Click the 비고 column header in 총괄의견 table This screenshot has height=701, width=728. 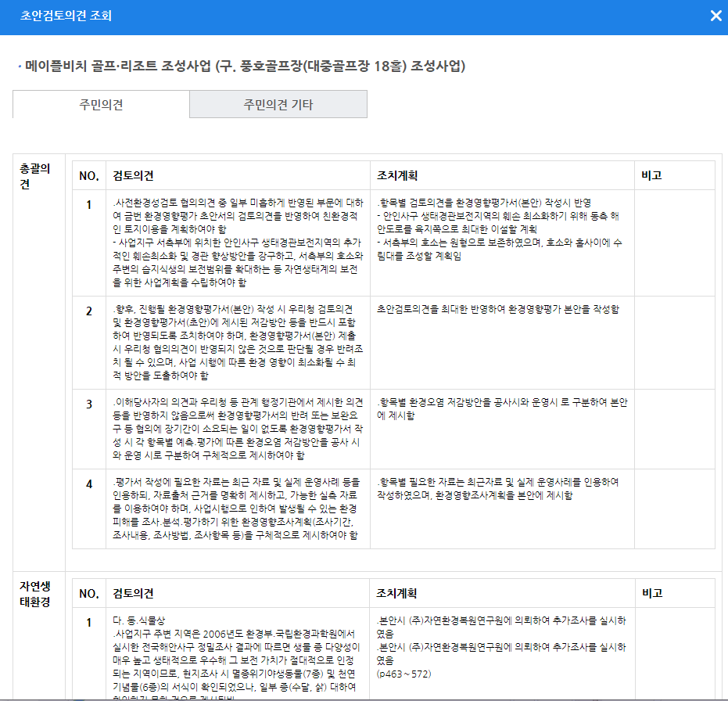tap(651, 175)
